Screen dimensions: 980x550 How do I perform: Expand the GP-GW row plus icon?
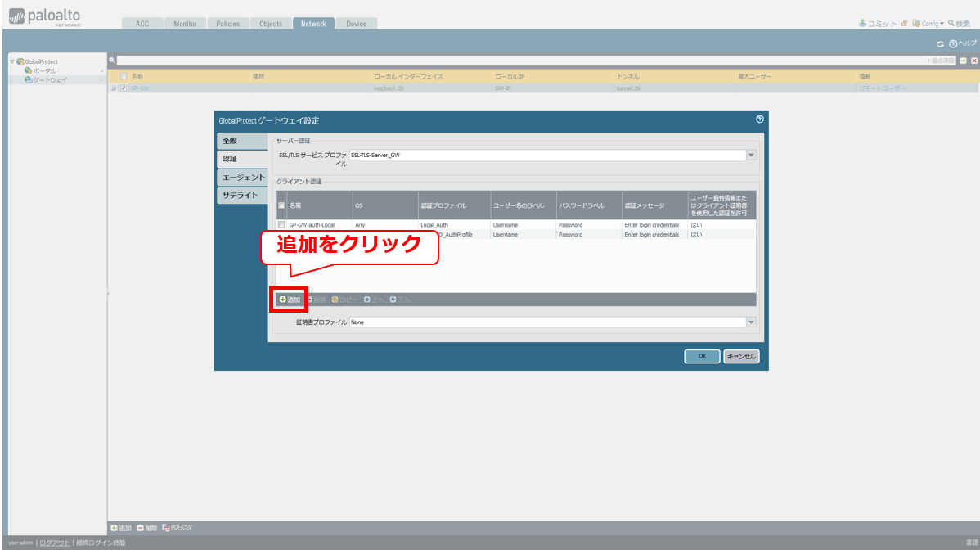pyautogui.click(x=113, y=88)
